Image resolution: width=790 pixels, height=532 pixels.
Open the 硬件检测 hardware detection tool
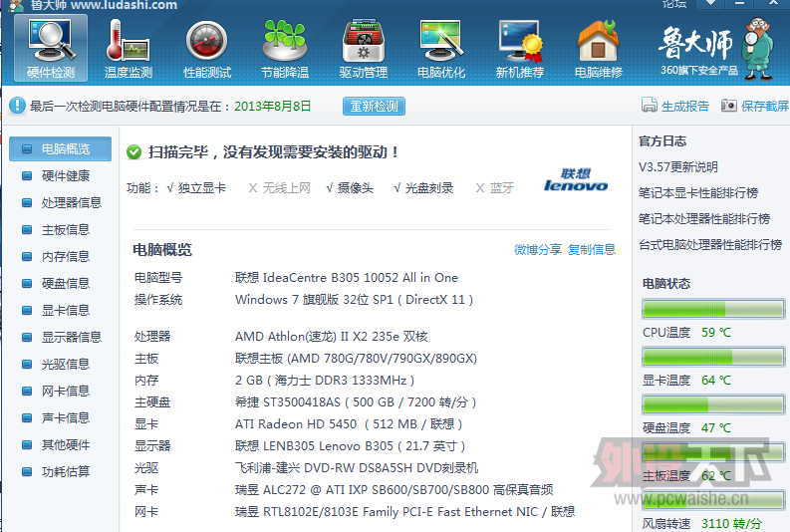pyautogui.click(x=51, y=49)
